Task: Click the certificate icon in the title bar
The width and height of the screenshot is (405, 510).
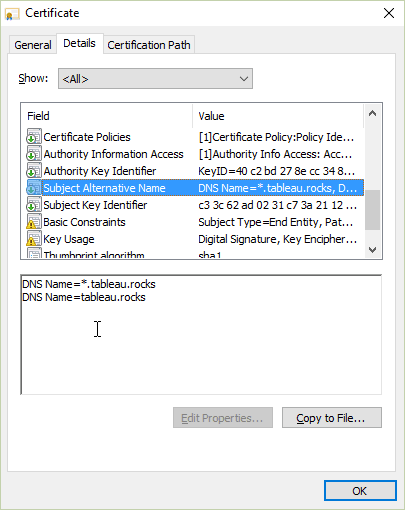Action: point(12,14)
